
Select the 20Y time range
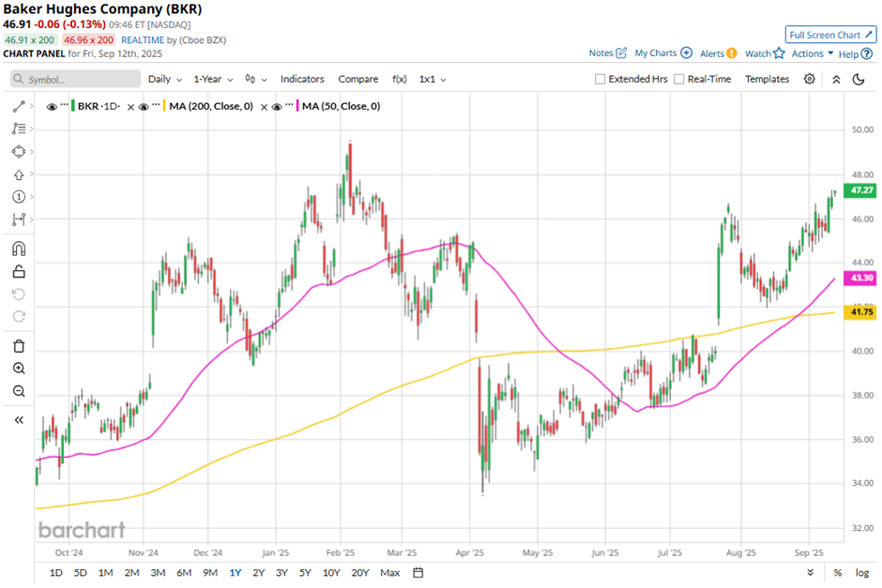[360, 572]
